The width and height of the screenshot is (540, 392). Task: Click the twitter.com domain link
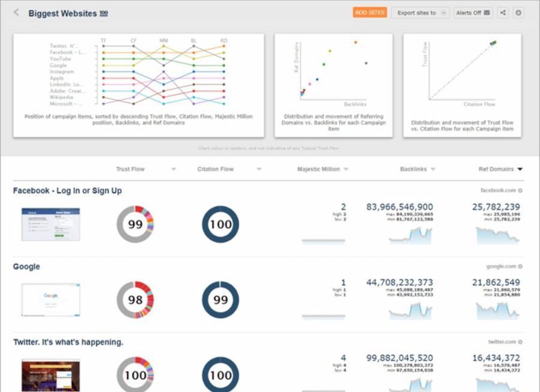click(x=502, y=342)
